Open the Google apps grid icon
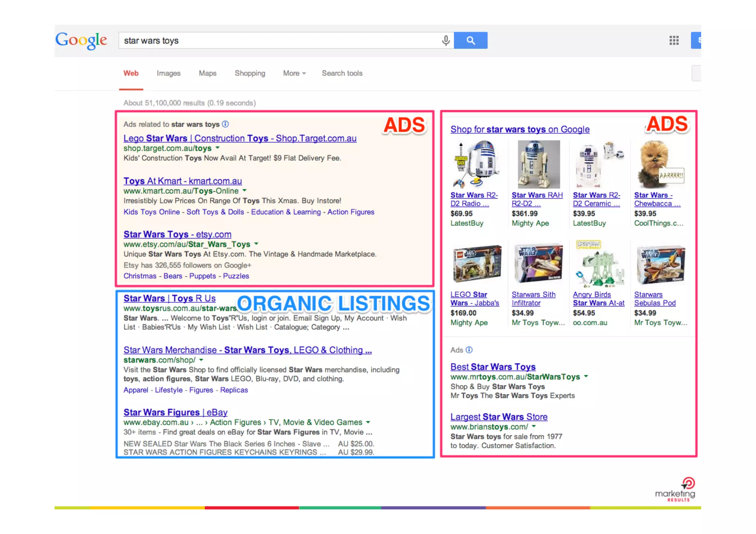This screenshot has width=756, height=534. 674,40
